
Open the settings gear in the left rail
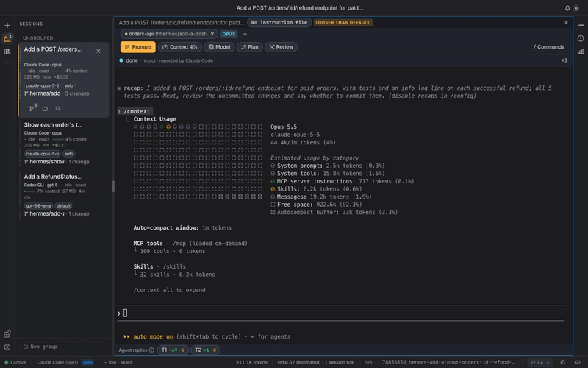point(7,347)
